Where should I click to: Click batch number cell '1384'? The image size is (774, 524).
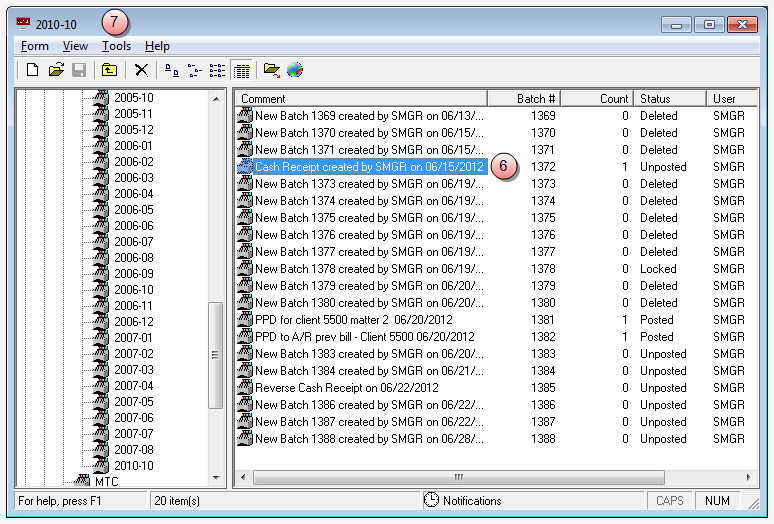543,371
